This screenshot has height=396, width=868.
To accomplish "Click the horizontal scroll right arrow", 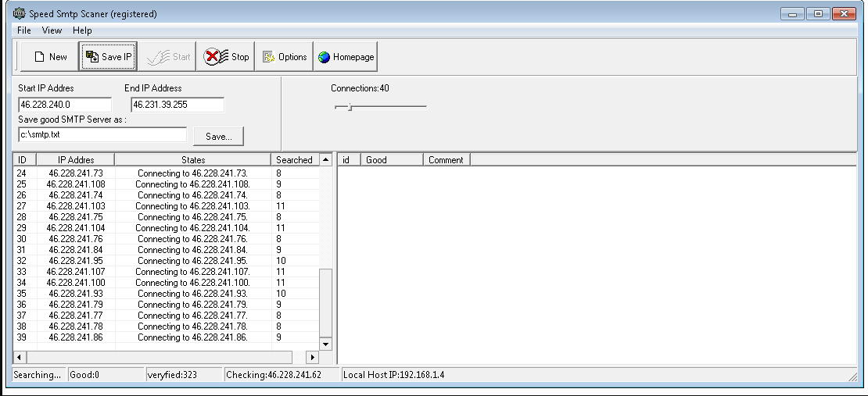I will click(x=312, y=357).
